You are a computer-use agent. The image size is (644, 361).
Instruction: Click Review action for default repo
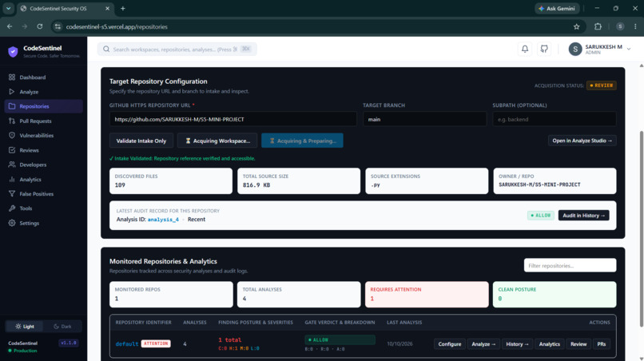click(578, 344)
